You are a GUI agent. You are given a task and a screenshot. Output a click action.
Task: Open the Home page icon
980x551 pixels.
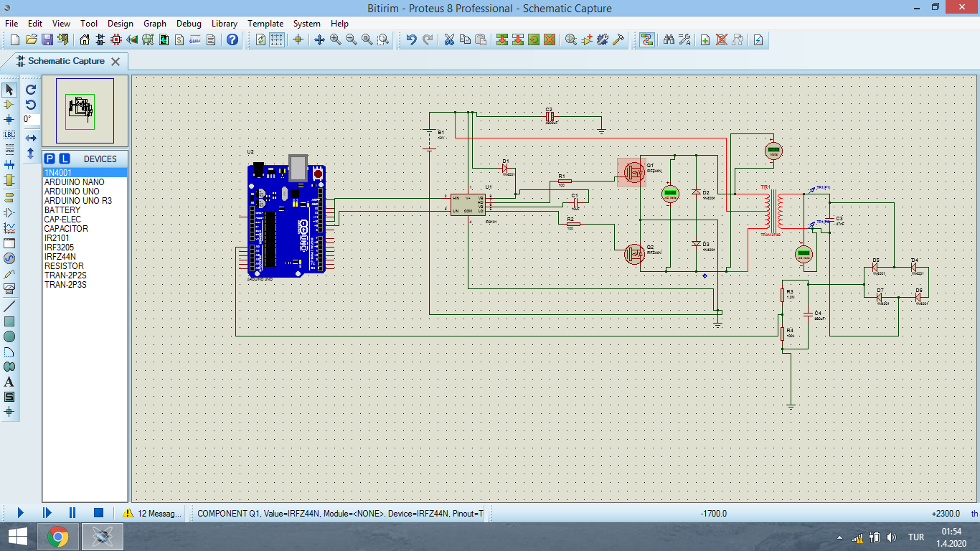85,39
